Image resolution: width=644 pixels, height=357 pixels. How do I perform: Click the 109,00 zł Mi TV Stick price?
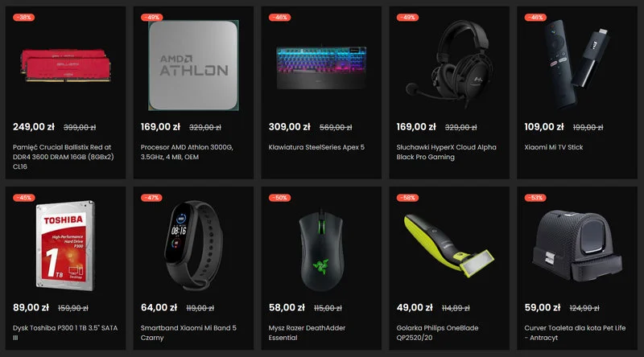pos(544,127)
